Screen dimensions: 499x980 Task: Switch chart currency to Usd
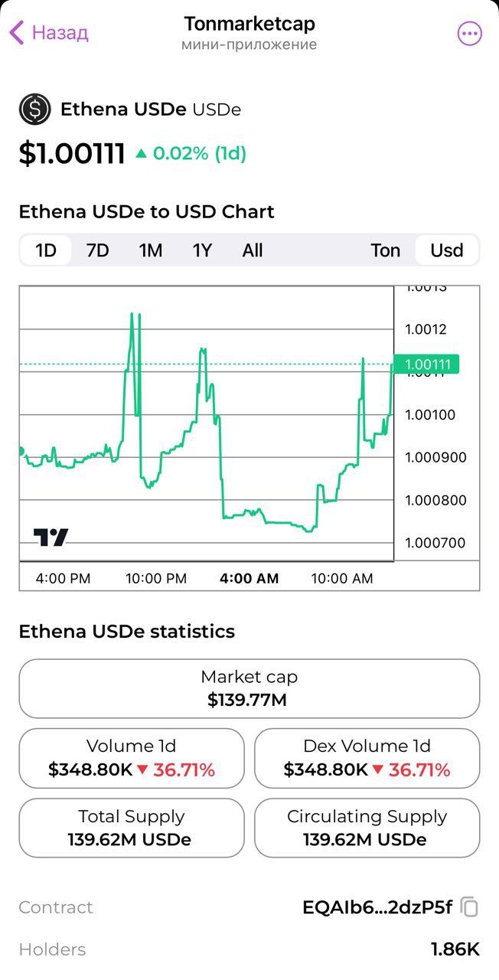point(446,250)
